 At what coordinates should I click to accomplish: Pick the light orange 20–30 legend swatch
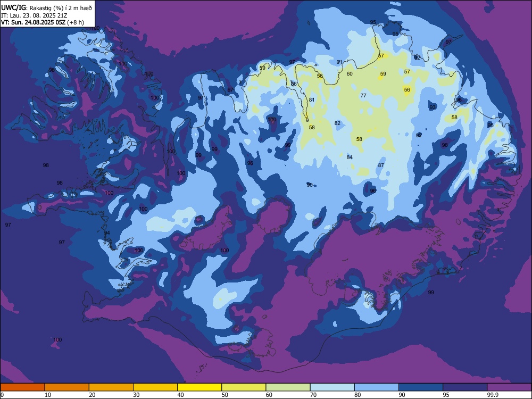[111, 387]
